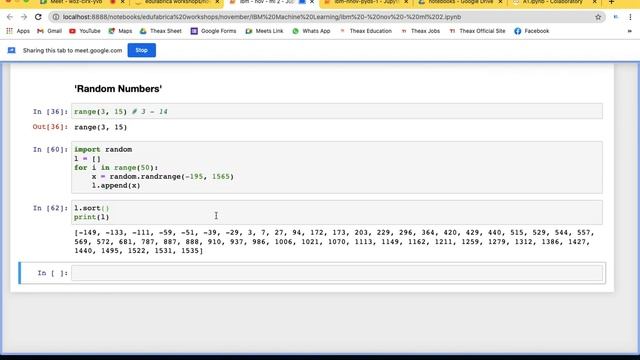Image resolution: width=640 pixels, height=360 pixels.
Task: Open the Maps bookmark
Action: 120,31
